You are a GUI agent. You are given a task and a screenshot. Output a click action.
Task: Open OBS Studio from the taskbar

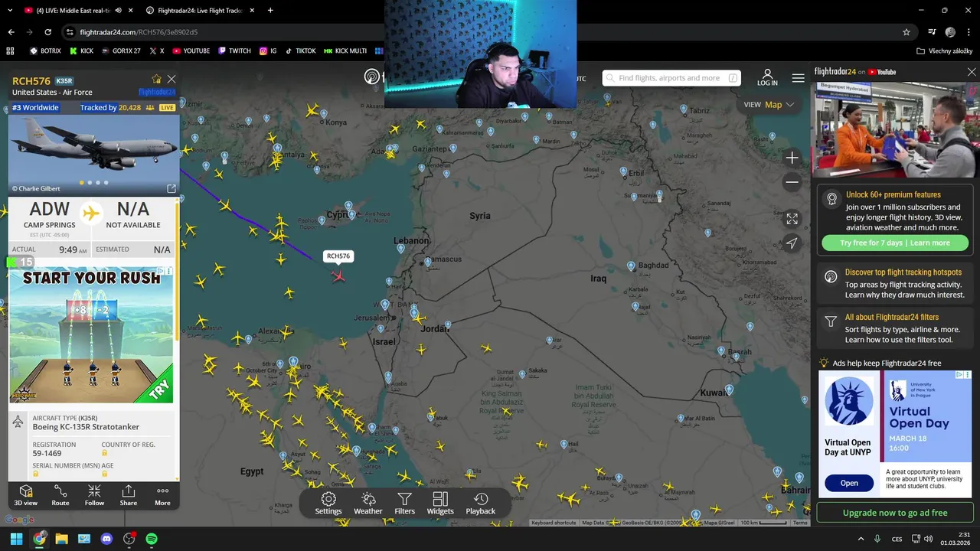pos(129,539)
